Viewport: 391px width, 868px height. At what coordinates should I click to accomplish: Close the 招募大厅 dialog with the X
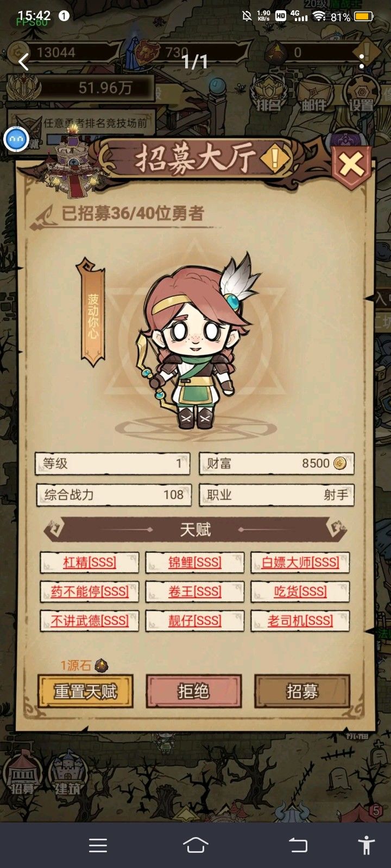pos(352,165)
